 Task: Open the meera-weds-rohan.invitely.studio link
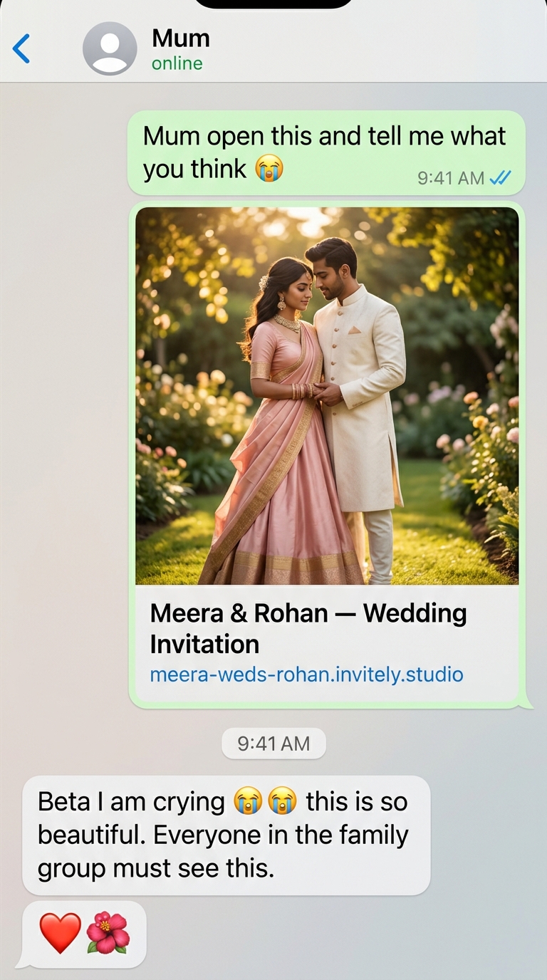tap(306, 674)
